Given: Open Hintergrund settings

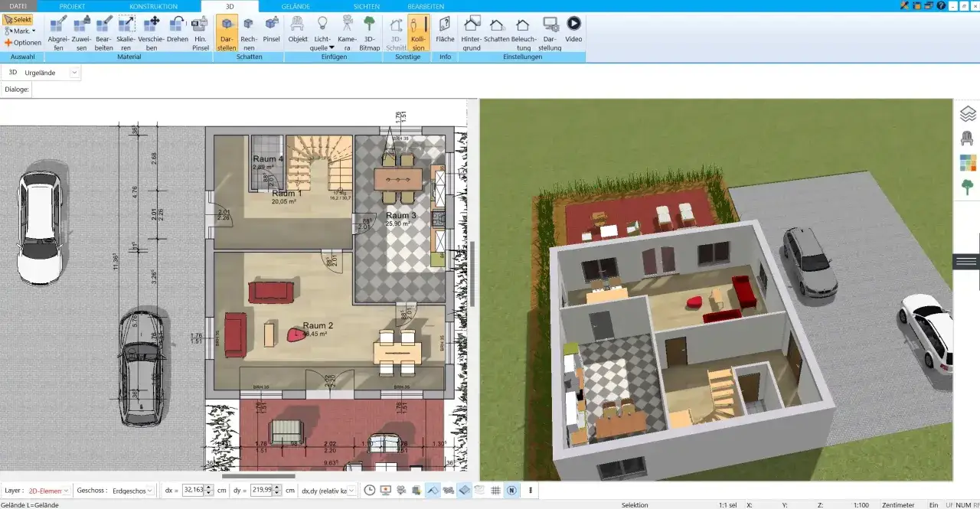Looking at the screenshot, I should [x=472, y=33].
